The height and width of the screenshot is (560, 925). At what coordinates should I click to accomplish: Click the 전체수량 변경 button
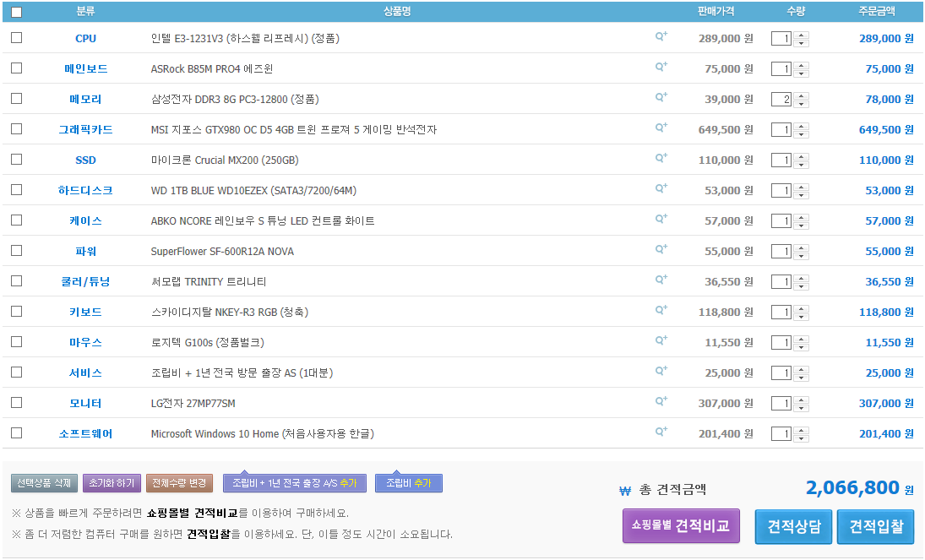coord(179,482)
